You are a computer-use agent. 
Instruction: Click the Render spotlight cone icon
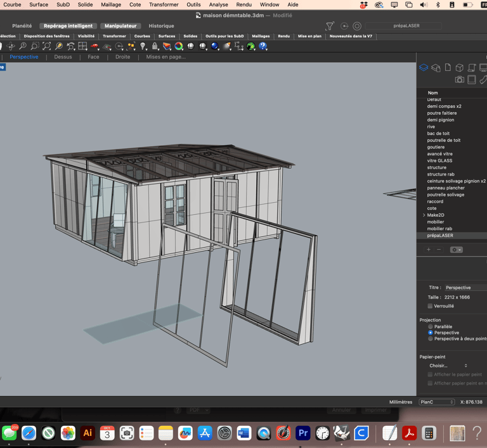(x=227, y=46)
